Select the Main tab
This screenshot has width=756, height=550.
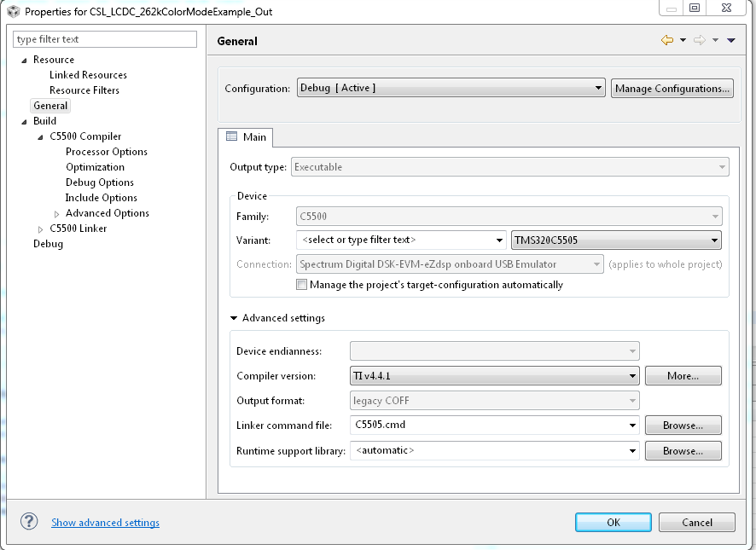[246, 137]
